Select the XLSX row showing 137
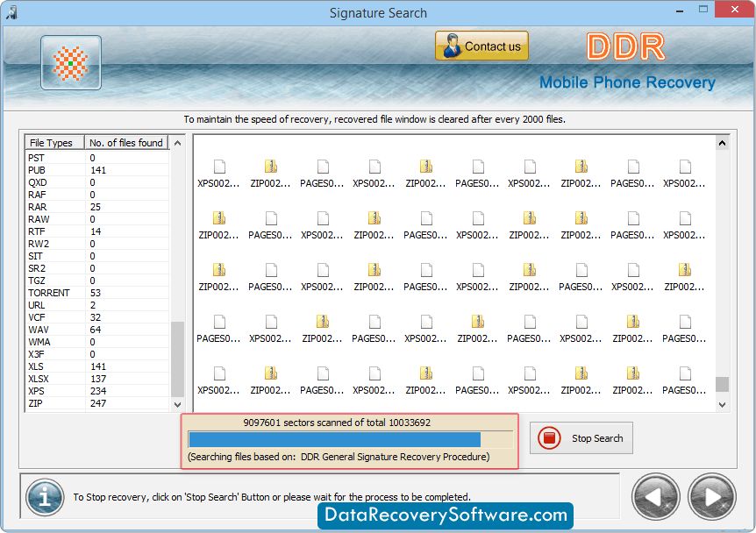Viewport: 756px width, 533px height. (97, 379)
